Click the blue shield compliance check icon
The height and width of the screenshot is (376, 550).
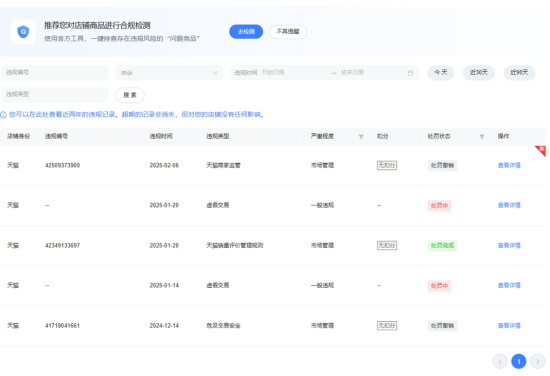click(x=23, y=32)
